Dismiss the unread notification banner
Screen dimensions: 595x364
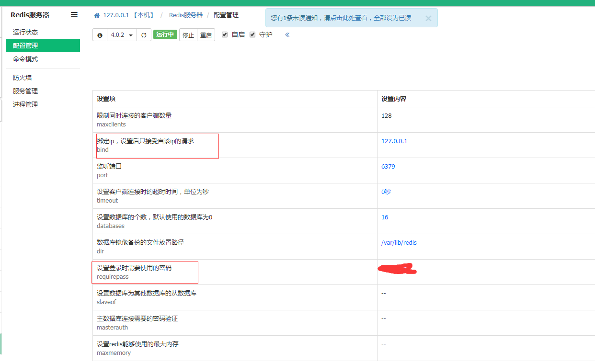[x=428, y=18]
